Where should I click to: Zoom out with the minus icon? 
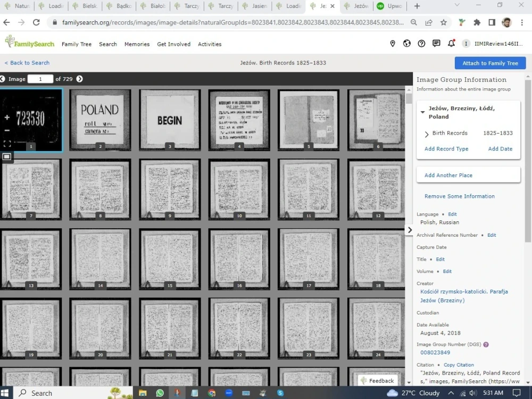click(x=7, y=130)
